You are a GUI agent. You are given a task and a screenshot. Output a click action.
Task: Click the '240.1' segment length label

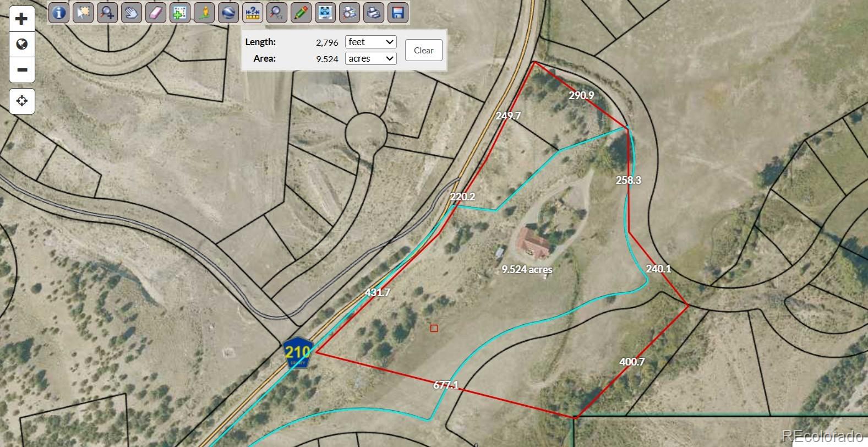[x=658, y=269]
